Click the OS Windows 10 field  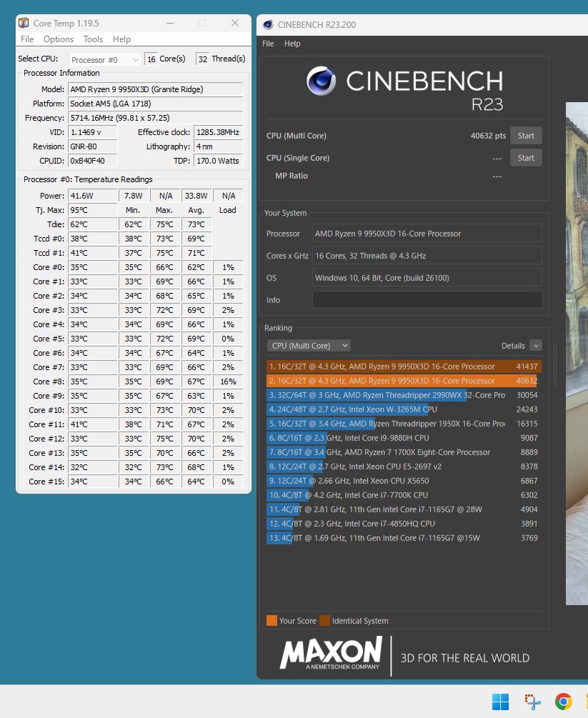[427, 278]
